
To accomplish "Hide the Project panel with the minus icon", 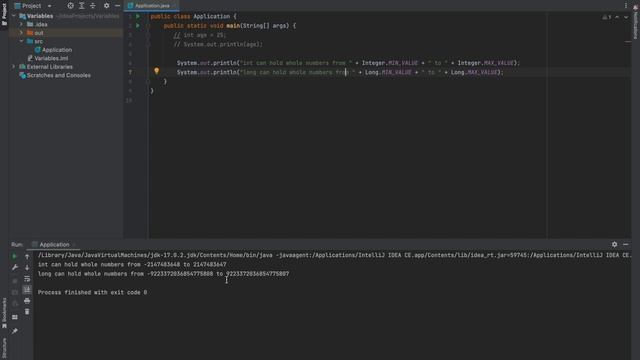I will click(118, 6).
